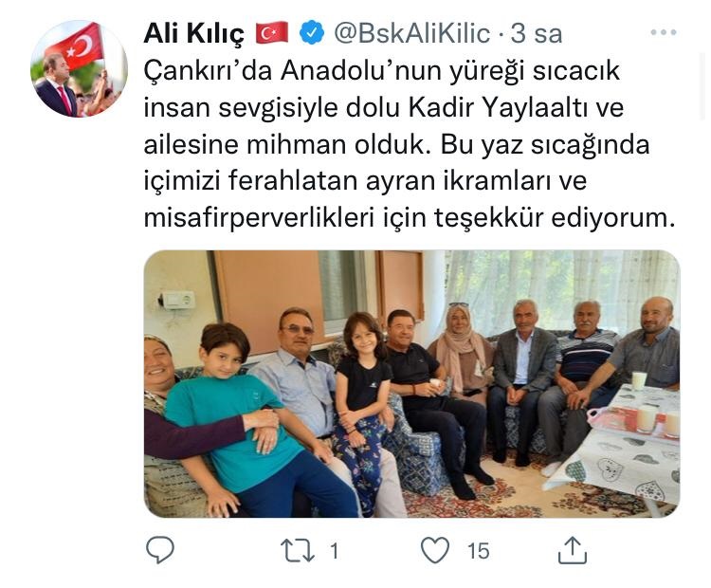Expand the three-dot more options menu

click(x=664, y=32)
